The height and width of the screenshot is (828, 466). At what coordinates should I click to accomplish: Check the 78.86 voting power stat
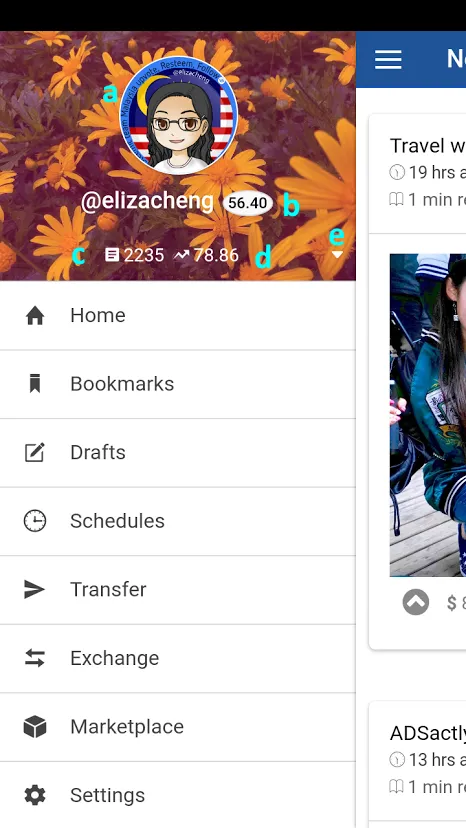tap(207, 256)
